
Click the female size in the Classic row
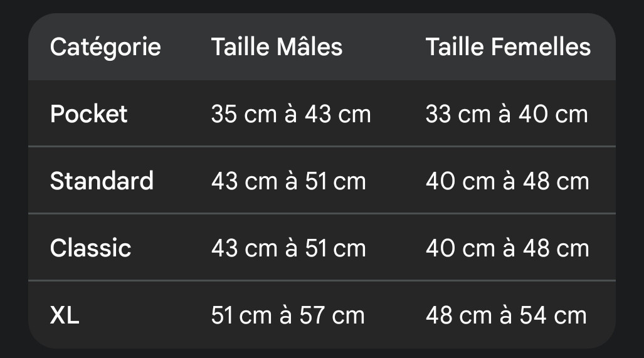[507, 248]
